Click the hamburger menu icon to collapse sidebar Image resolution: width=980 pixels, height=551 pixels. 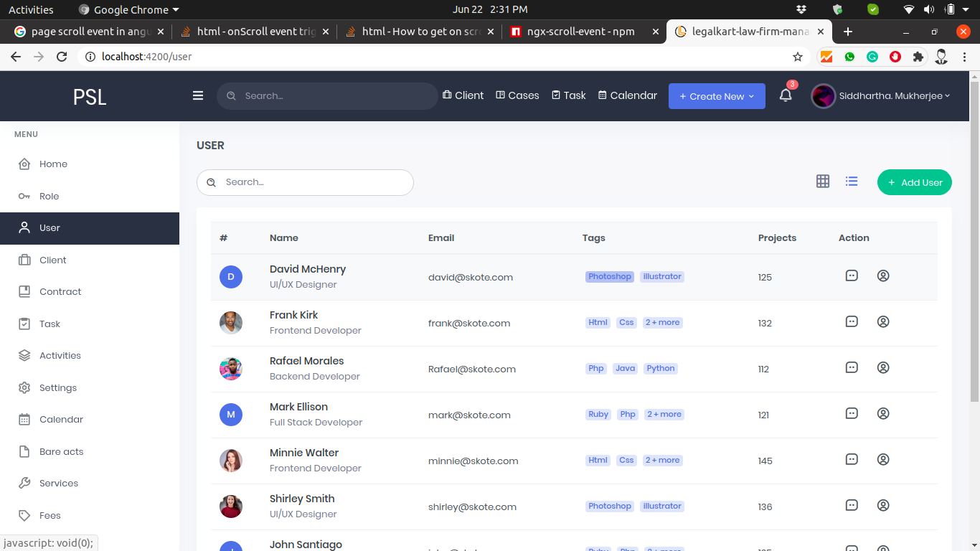(198, 95)
